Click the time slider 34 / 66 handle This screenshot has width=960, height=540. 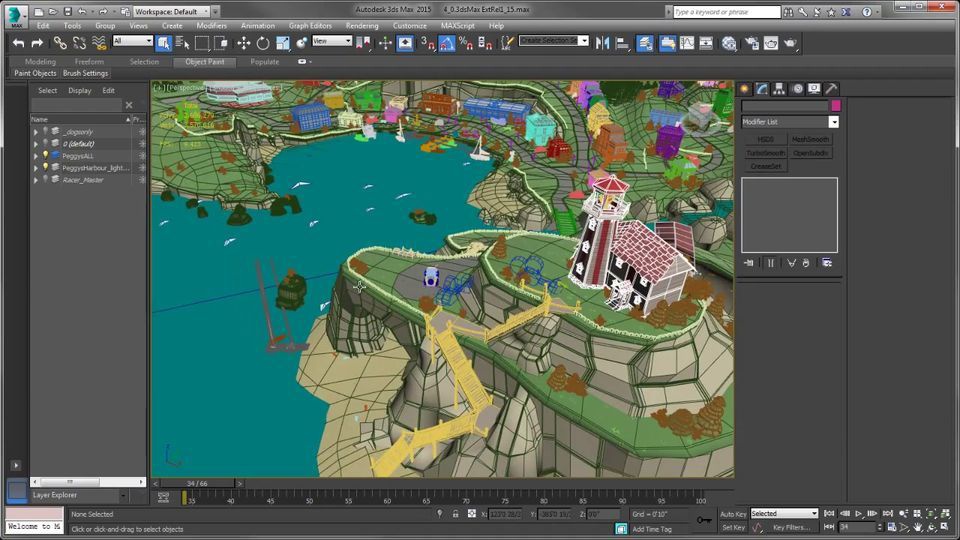point(197,484)
